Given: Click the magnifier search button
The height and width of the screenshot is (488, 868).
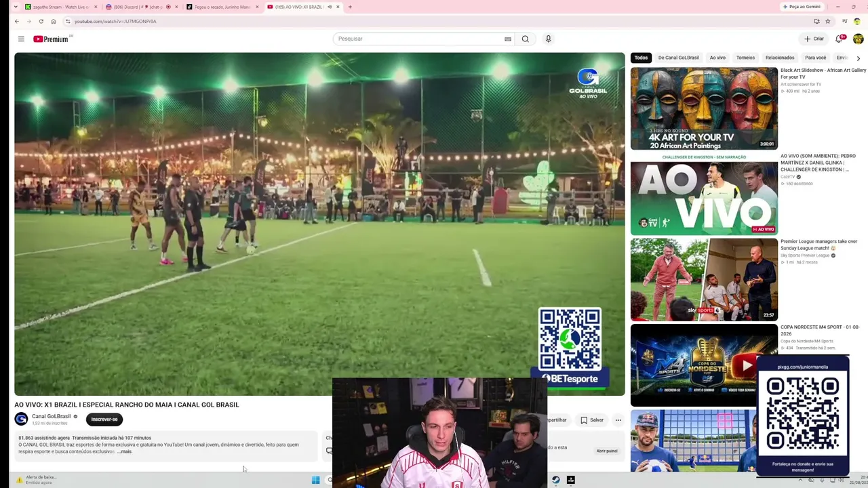Looking at the screenshot, I should [525, 39].
